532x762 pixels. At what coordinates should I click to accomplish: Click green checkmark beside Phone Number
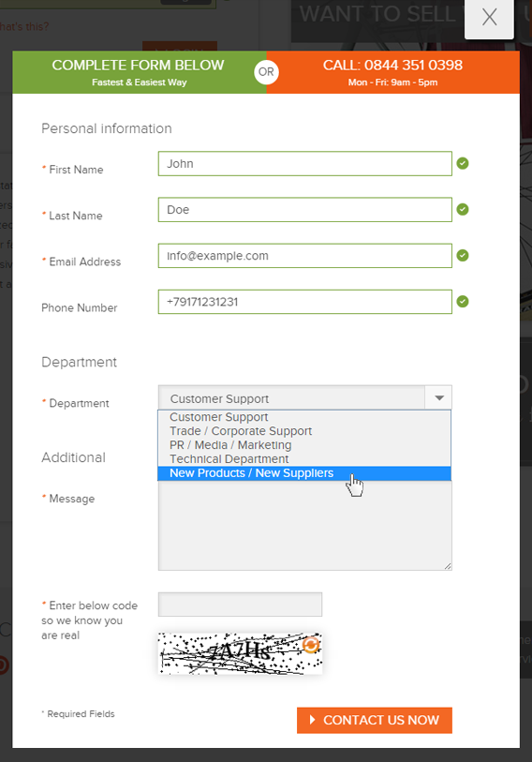[463, 302]
